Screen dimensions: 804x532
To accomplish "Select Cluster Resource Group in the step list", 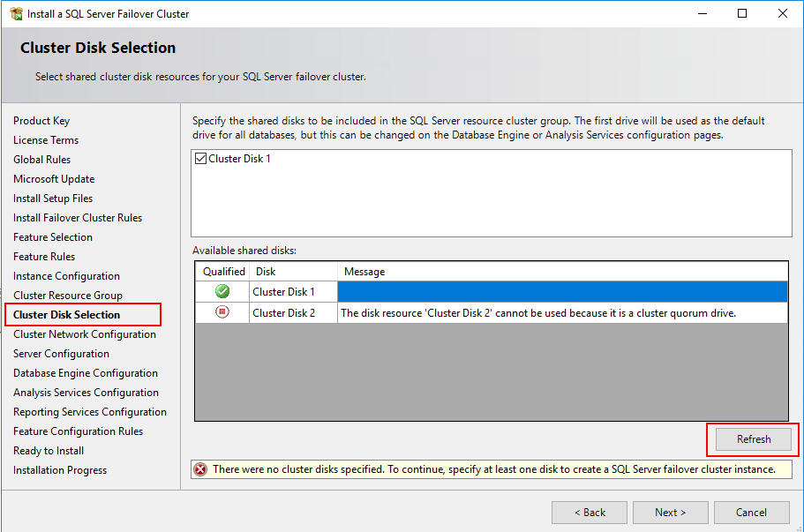I will 68,296.
